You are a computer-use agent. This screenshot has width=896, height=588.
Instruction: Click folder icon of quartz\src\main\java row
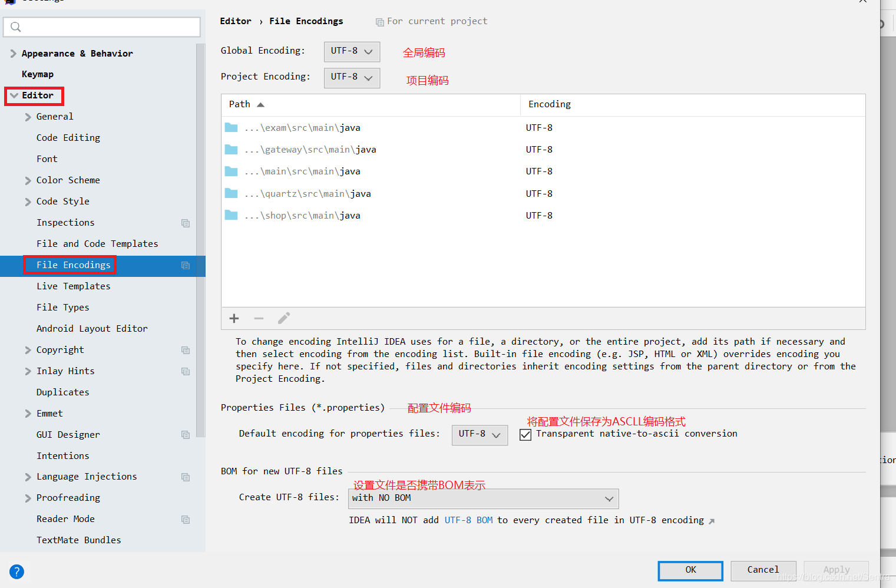231,193
